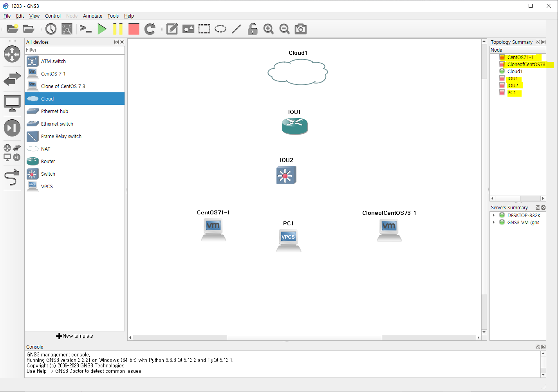The height and width of the screenshot is (392, 558).
Task: Select the IOU1 router node on canvas
Action: coord(295,126)
